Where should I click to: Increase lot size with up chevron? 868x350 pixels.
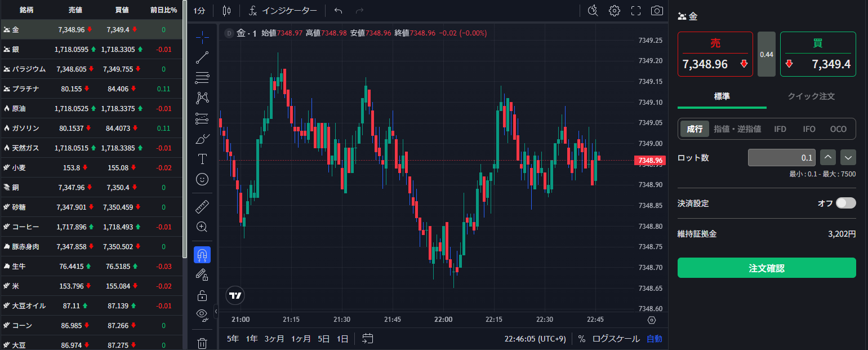[828, 158]
